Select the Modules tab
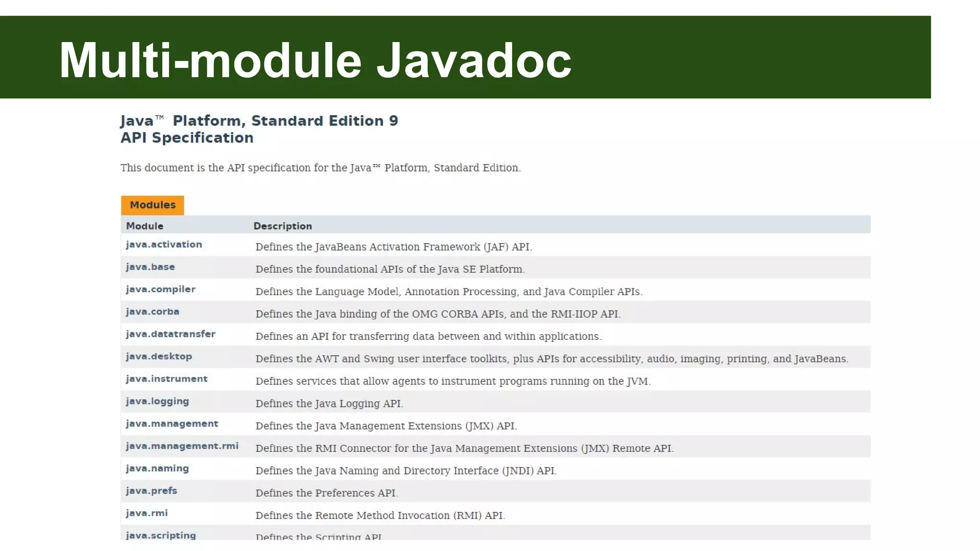980x551 pixels. coord(152,205)
